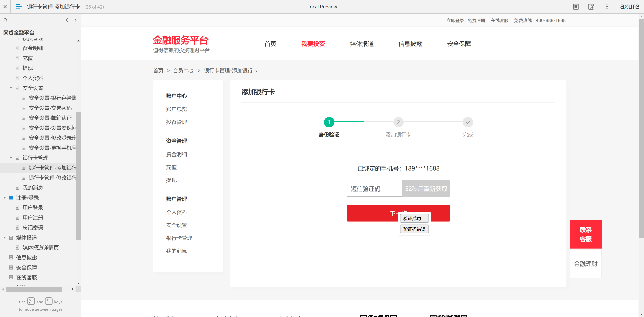Open 信息披露 in main navigation
Screen dimensions: 644x317
(x=410, y=44)
